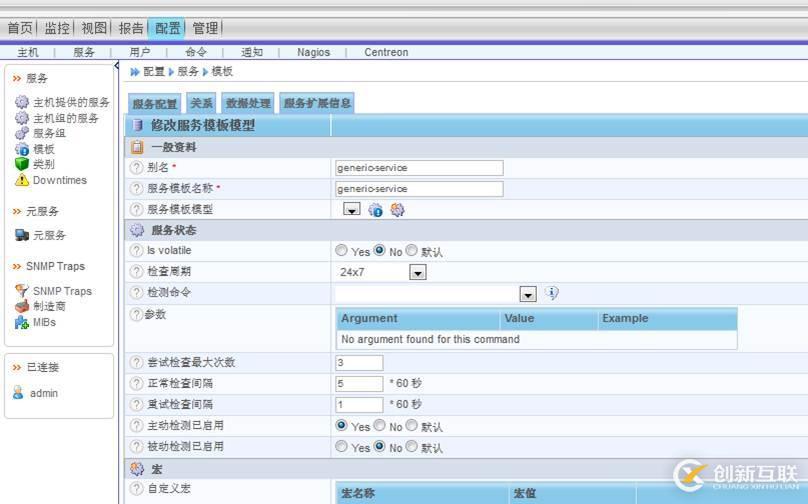Click the admin user icon
Image resolution: width=808 pixels, height=504 pixels.
click(x=18, y=393)
